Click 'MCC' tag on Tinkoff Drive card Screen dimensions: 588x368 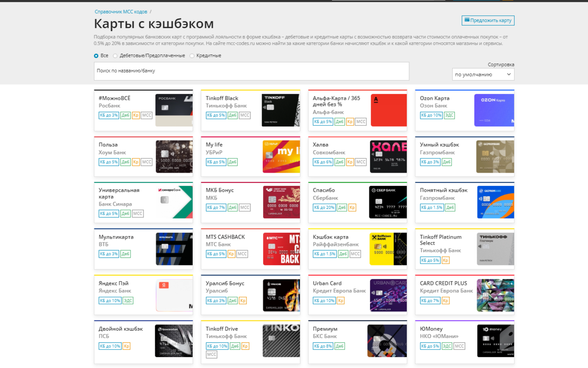(212, 354)
